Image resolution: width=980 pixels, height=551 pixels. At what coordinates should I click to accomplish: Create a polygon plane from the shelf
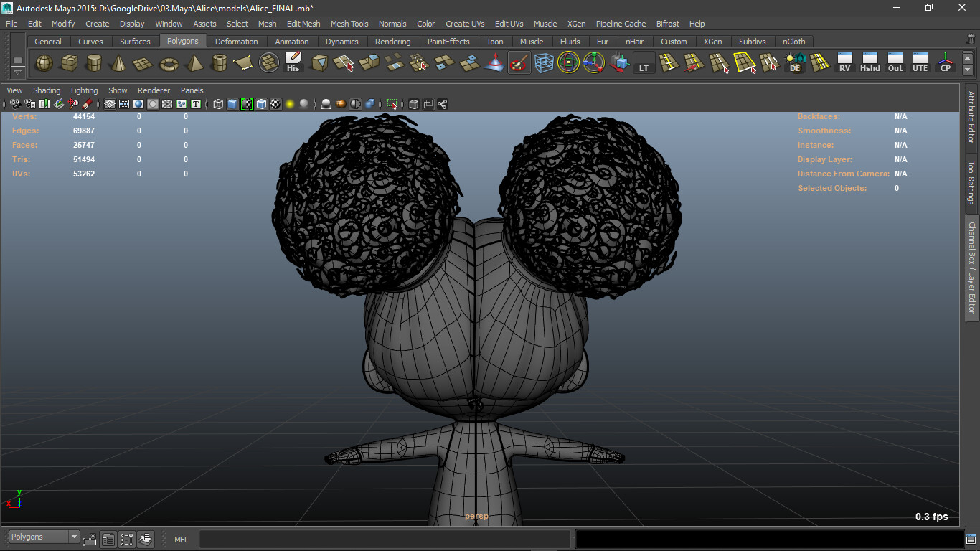143,63
